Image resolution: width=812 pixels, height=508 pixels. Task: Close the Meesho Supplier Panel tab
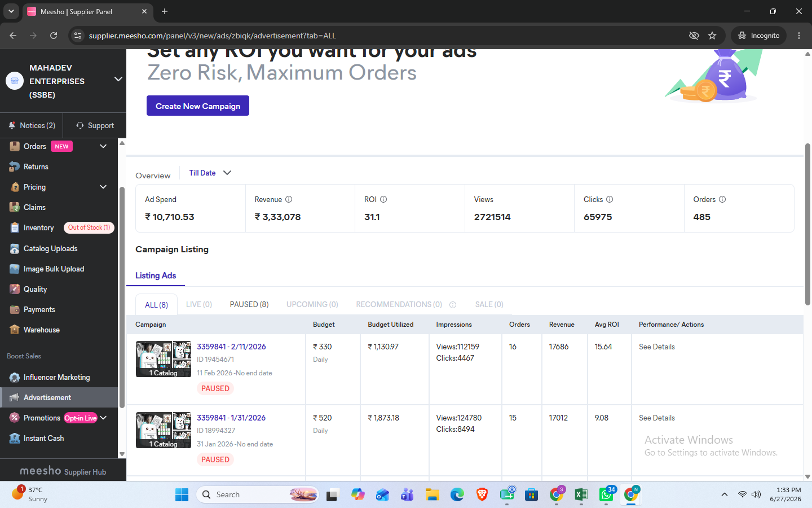(144, 11)
